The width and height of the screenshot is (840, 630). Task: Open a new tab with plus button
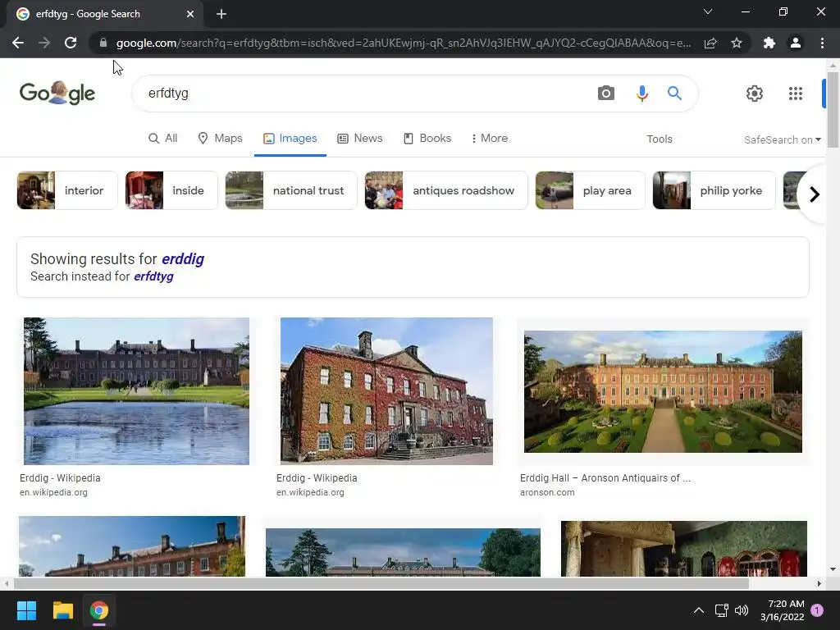click(x=221, y=14)
